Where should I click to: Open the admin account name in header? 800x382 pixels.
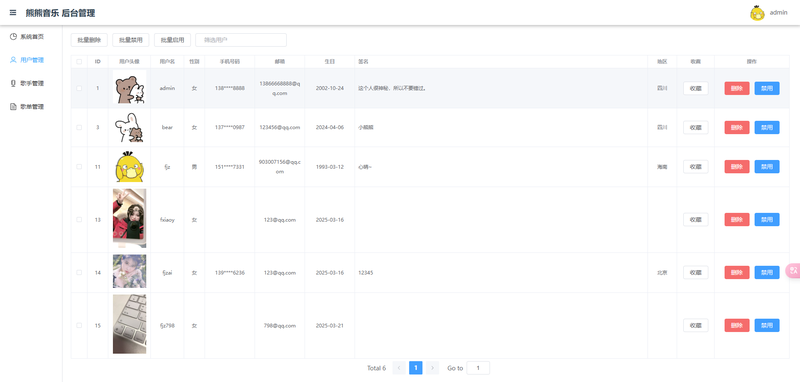pyautogui.click(x=778, y=13)
